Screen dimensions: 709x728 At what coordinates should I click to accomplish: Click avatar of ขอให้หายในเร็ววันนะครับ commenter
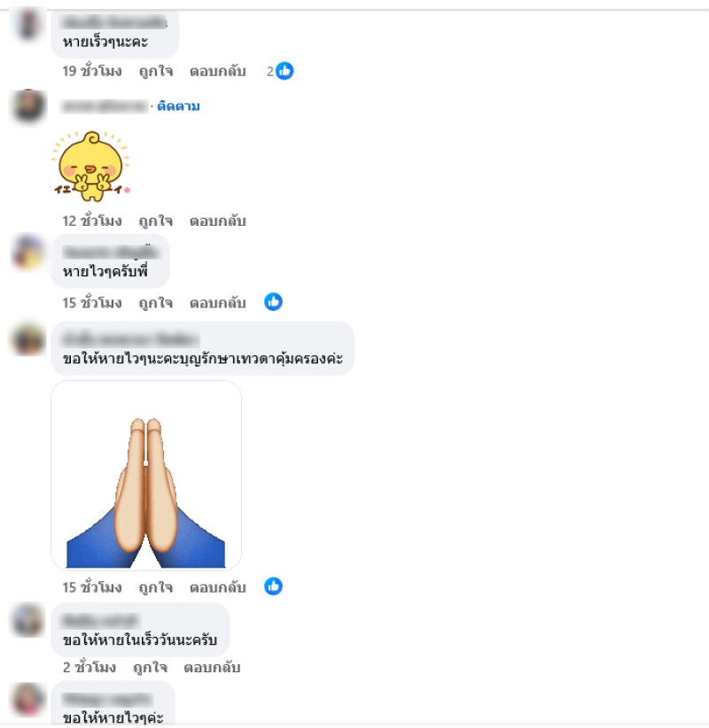pos(28,620)
